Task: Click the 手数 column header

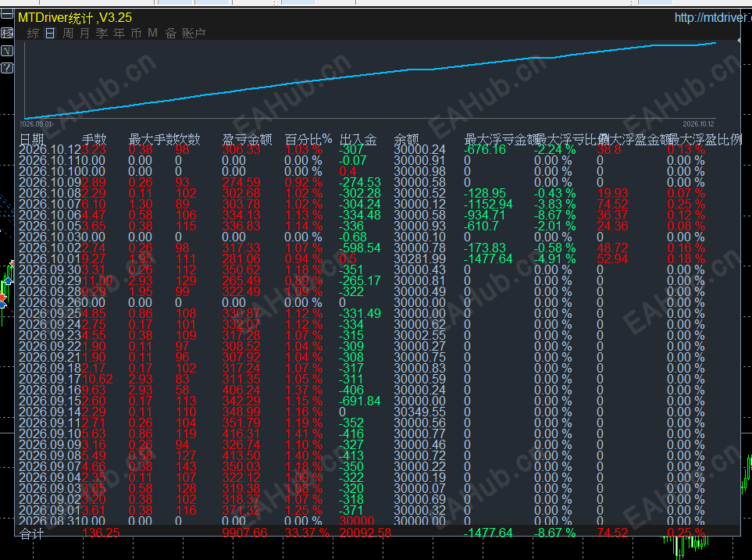Action: [x=94, y=140]
